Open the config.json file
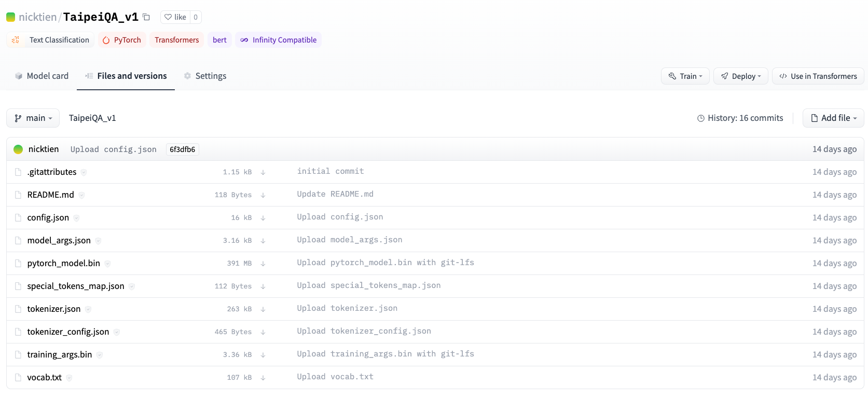Image resolution: width=868 pixels, height=399 pixels. pyautogui.click(x=48, y=218)
